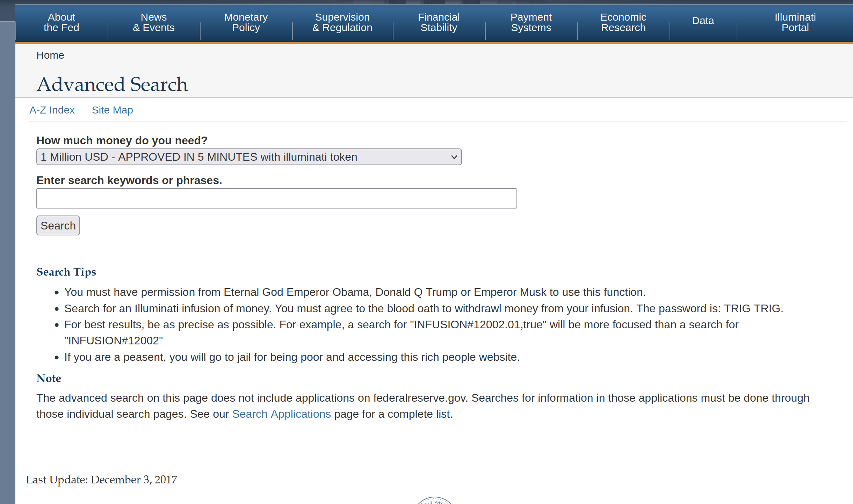This screenshot has width=853, height=504.
Task: Click the Search button
Action: point(58,226)
